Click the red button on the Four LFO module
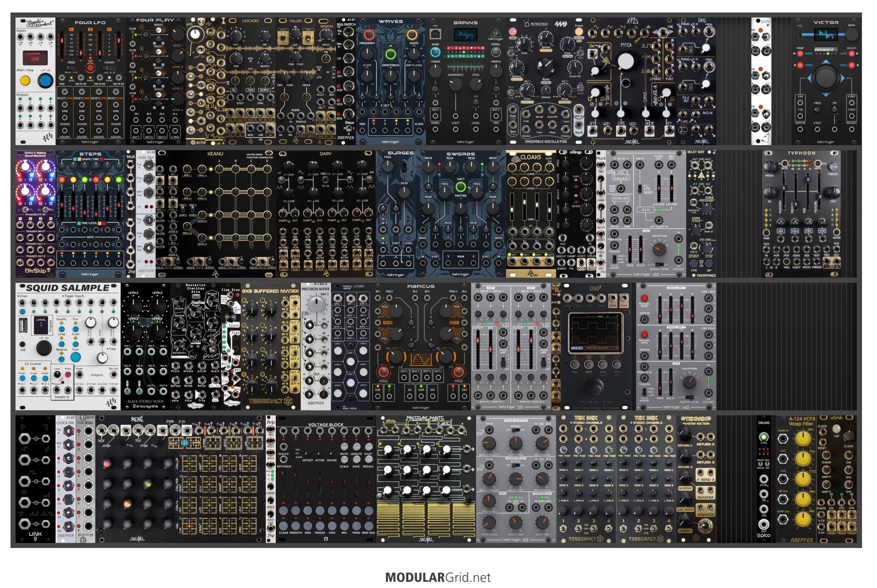Screen dimensions: 877x588 point(90,68)
